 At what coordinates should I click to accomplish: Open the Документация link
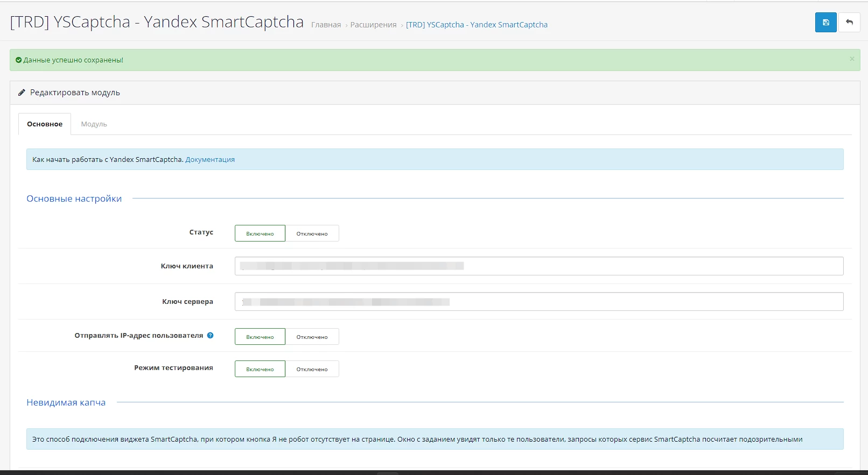(x=210, y=160)
